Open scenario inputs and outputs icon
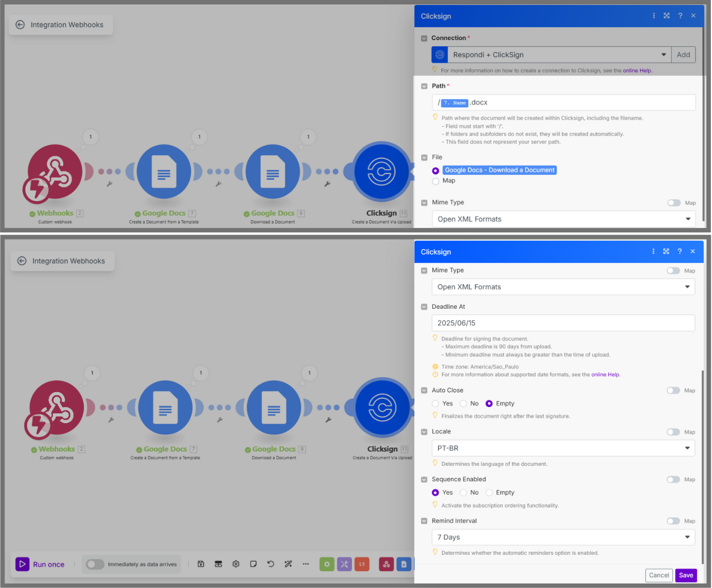Viewport: 712px width, 588px height. [x=218, y=564]
